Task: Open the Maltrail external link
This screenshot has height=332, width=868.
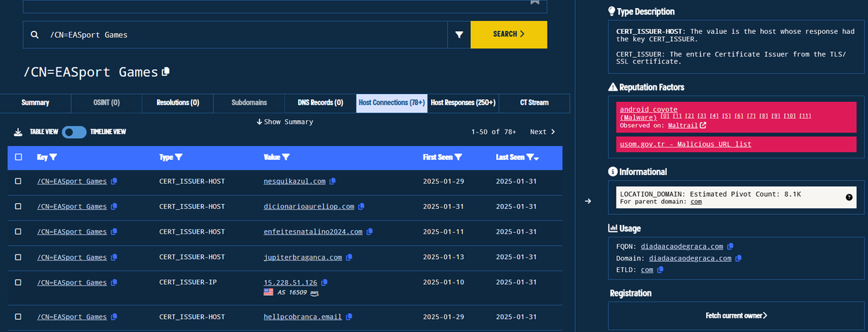Action: (x=687, y=125)
